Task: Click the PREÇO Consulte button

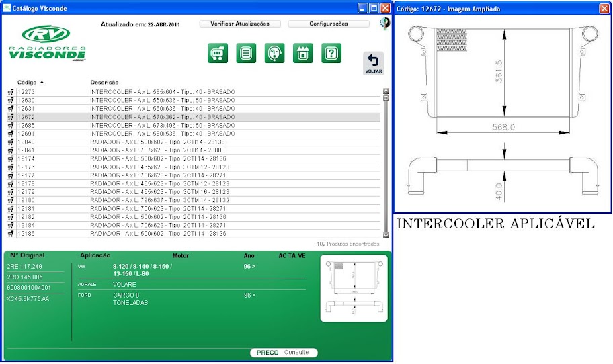Action: tap(284, 353)
